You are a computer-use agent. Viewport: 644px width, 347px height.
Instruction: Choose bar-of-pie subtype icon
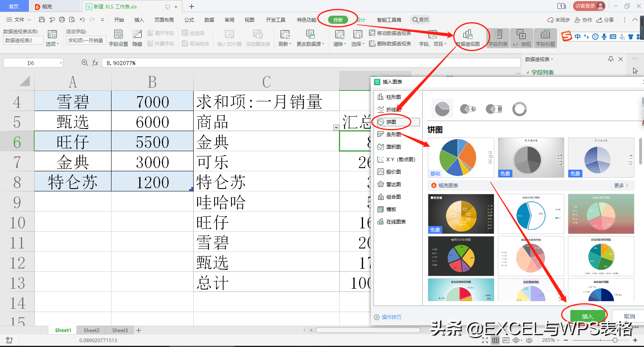[494, 109]
